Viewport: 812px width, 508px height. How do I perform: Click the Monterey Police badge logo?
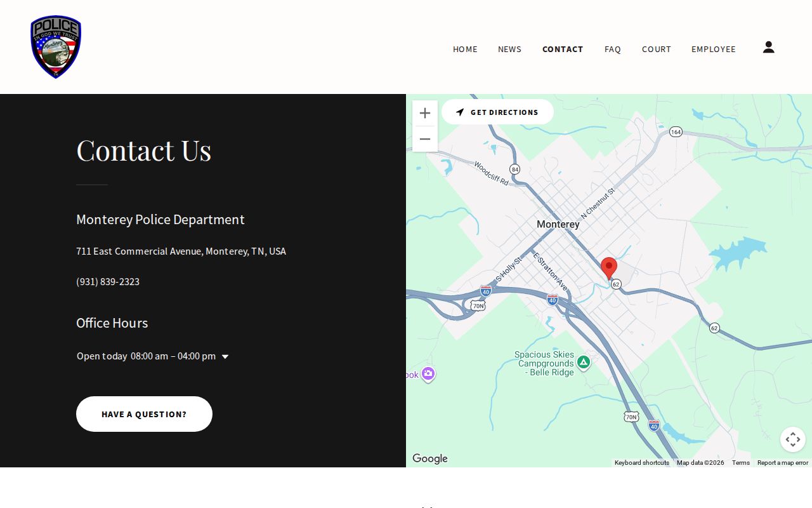pyautogui.click(x=56, y=47)
